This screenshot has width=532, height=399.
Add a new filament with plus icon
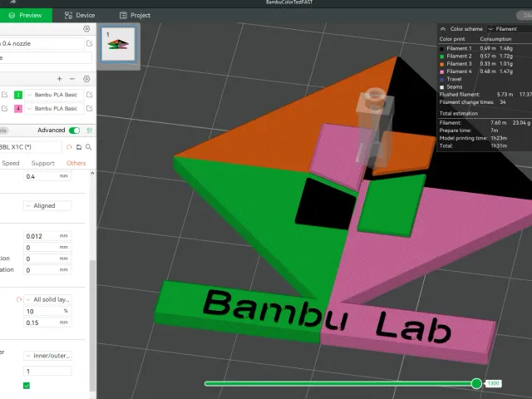click(x=59, y=79)
